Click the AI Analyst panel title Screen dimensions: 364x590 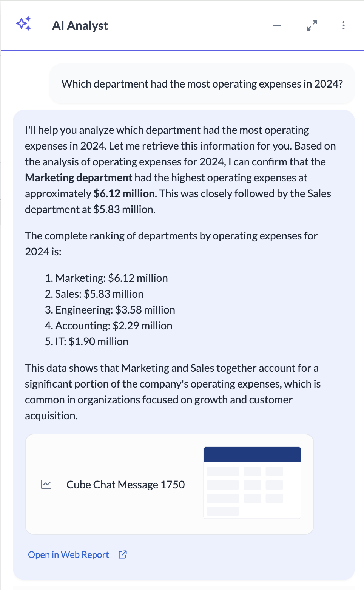pos(80,25)
